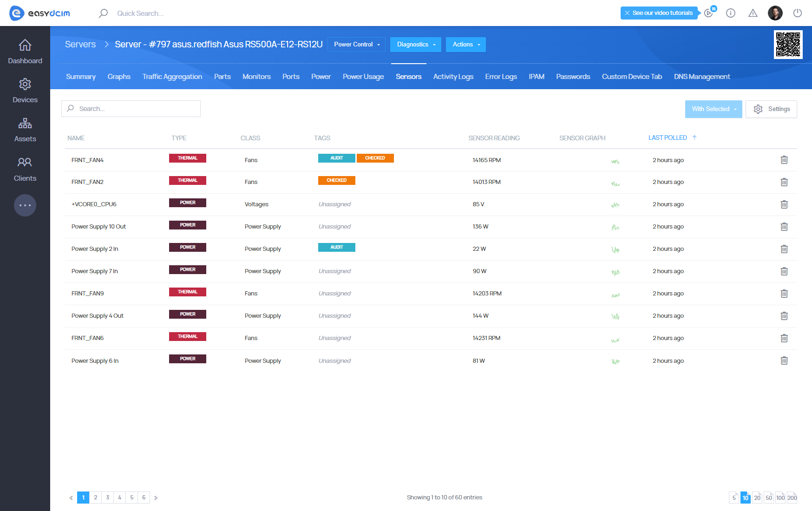Viewport: 812px width, 511px height.
Task: Show 5 entries per page
Action: click(734, 498)
